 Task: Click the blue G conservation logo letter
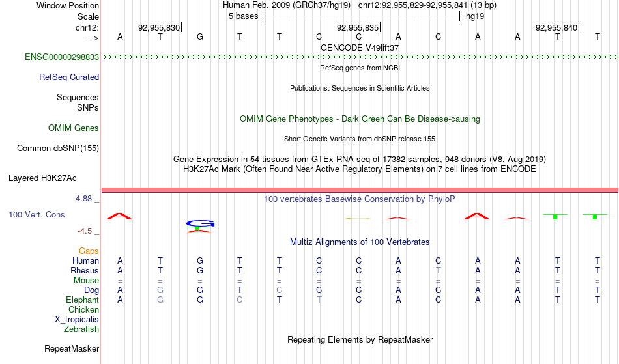[x=200, y=223]
